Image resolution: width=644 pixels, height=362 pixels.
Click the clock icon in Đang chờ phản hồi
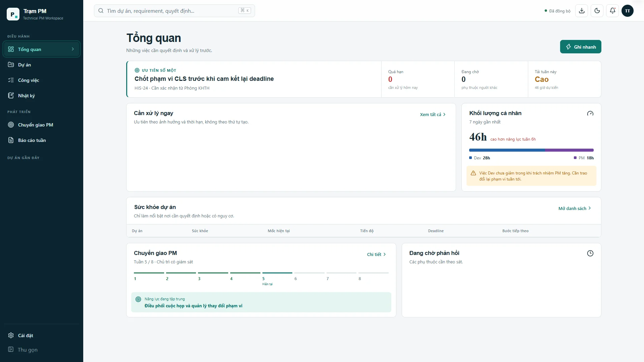pos(590,253)
